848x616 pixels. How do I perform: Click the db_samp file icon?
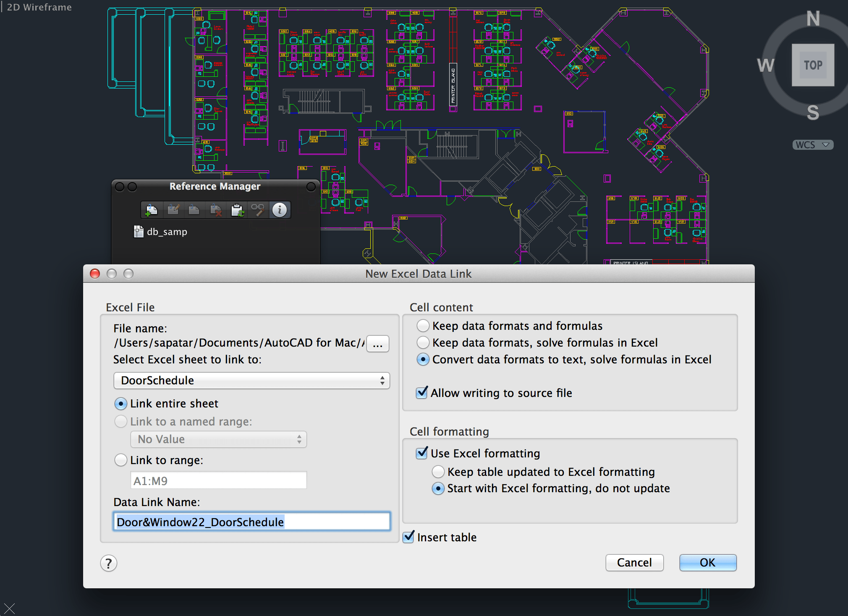point(138,231)
